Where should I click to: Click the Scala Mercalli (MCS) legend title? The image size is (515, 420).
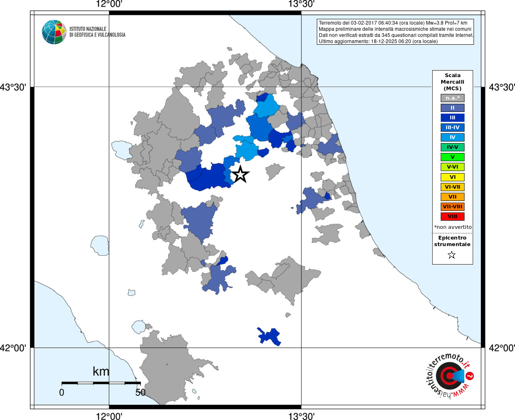click(453, 82)
